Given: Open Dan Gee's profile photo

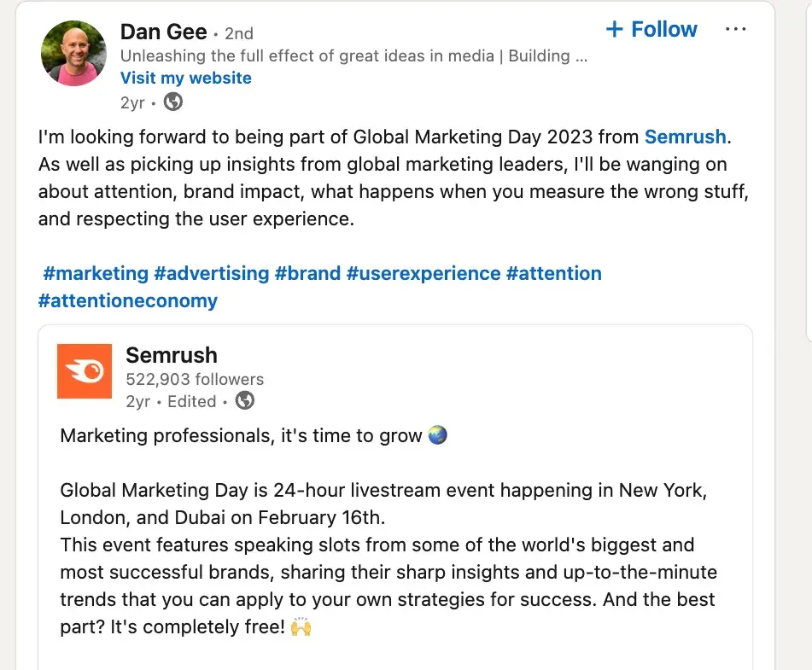Looking at the screenshot, I should (x=74, y=54).
